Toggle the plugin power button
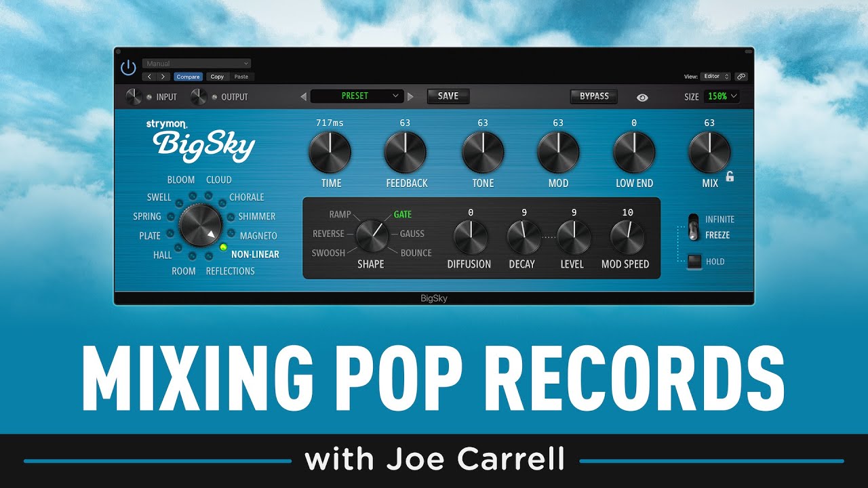The width and height of the screenshot is (868, 488). point(128,68)
